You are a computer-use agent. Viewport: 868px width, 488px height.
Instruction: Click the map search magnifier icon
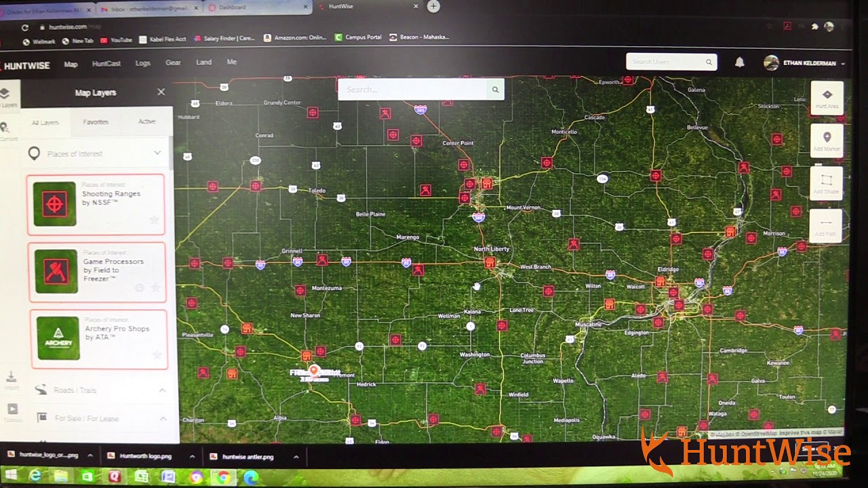tap(495, 89)
